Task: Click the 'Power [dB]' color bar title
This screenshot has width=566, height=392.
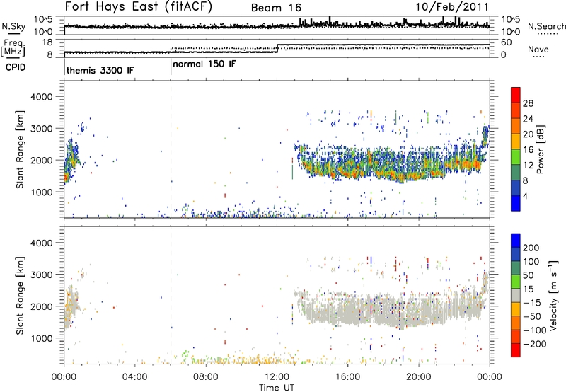Action: point(540,149)
